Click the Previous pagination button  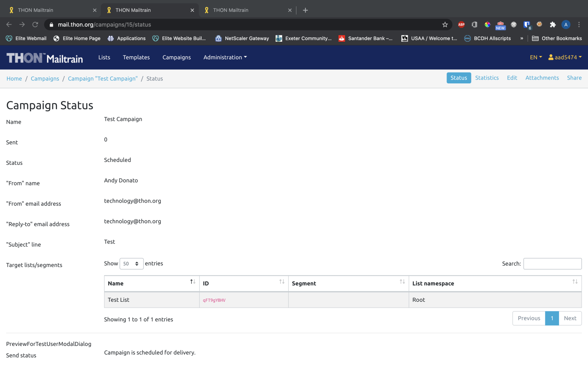point(529,318)
